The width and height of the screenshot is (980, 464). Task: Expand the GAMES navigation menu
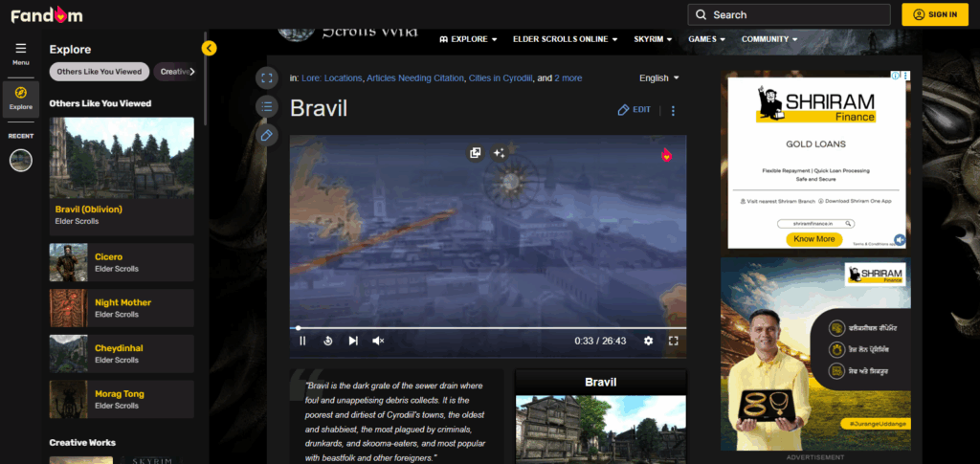pos(707,38)
